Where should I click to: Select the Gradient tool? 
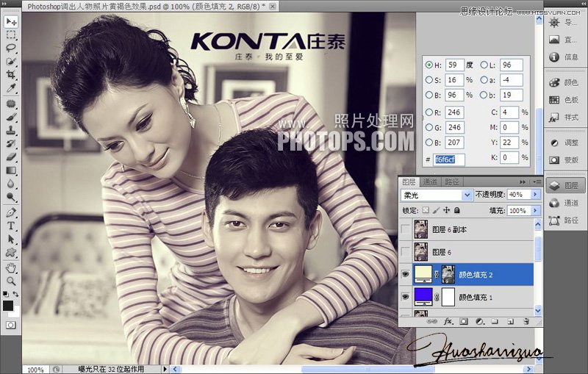pyautogui.click(x=11, y=170)
